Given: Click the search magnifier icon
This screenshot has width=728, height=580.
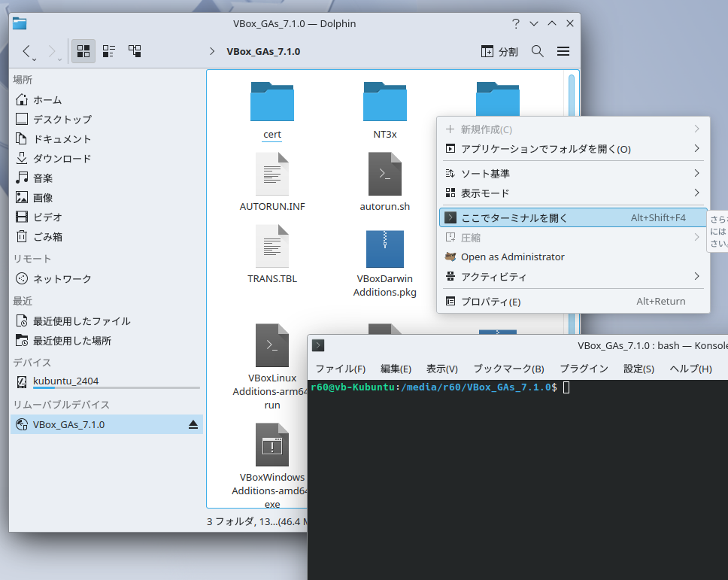Looking at the screenshot, I should (538, 51).
